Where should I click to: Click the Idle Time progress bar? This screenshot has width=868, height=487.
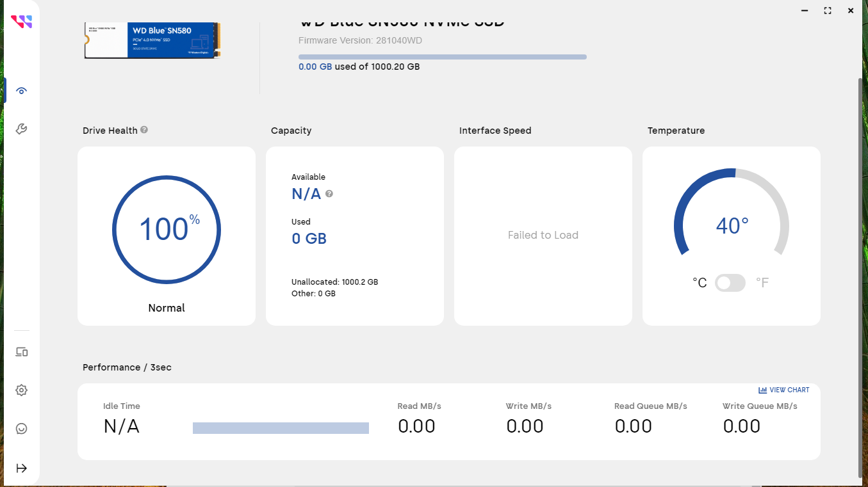click(281, 428)
